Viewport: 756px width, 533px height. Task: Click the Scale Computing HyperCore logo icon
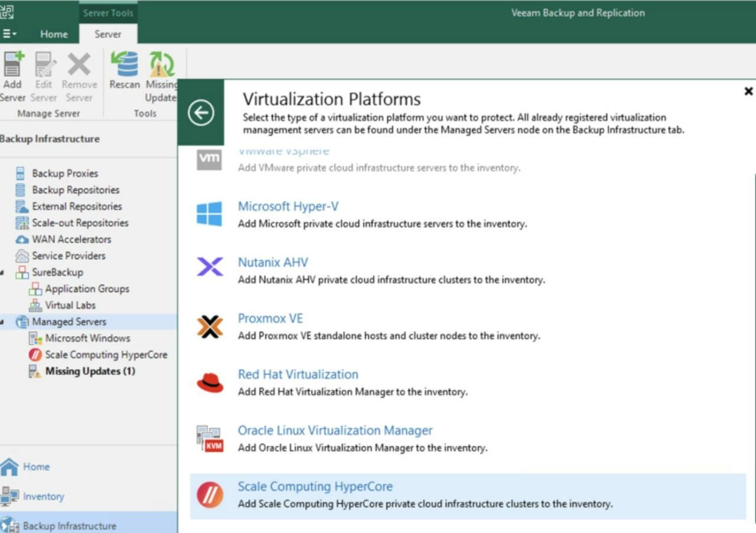tap(210, 495)
